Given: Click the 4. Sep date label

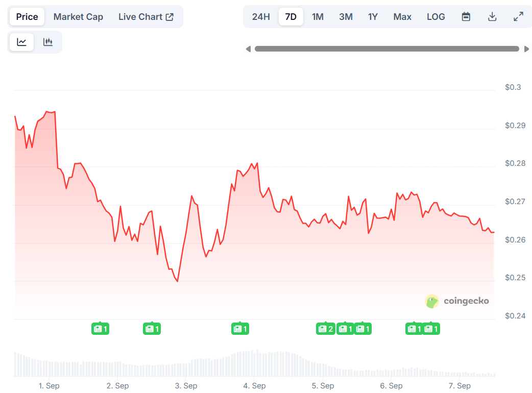Looking at the screenshot, I should [x=254, y=385].
